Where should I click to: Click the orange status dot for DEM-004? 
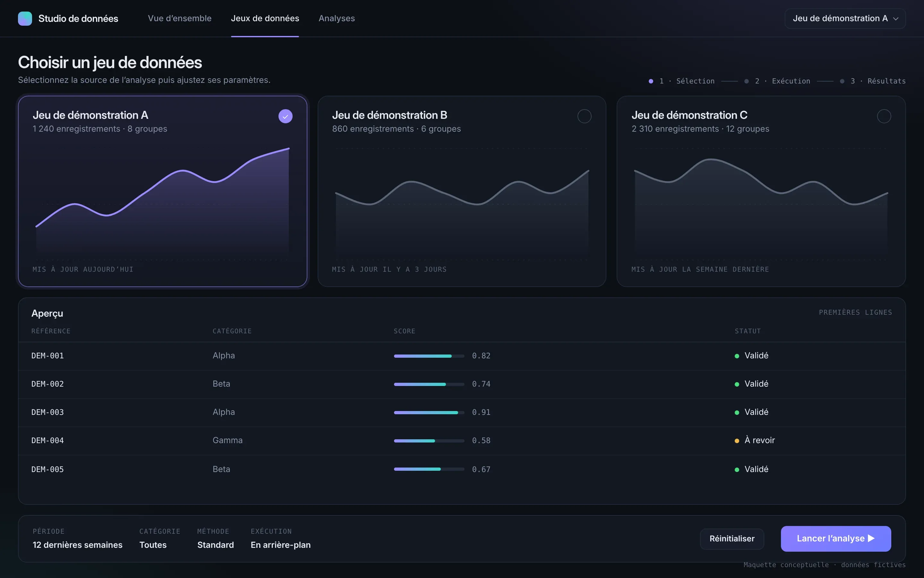[737, 441]
